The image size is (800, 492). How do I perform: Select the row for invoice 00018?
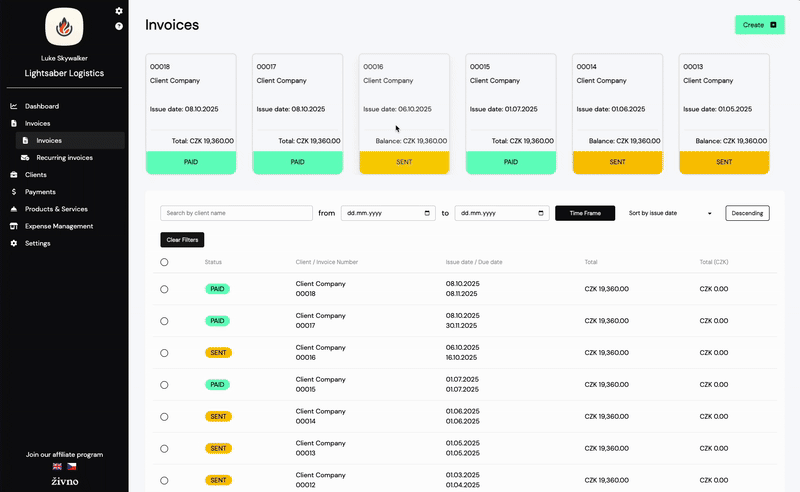tap(164, 289)
